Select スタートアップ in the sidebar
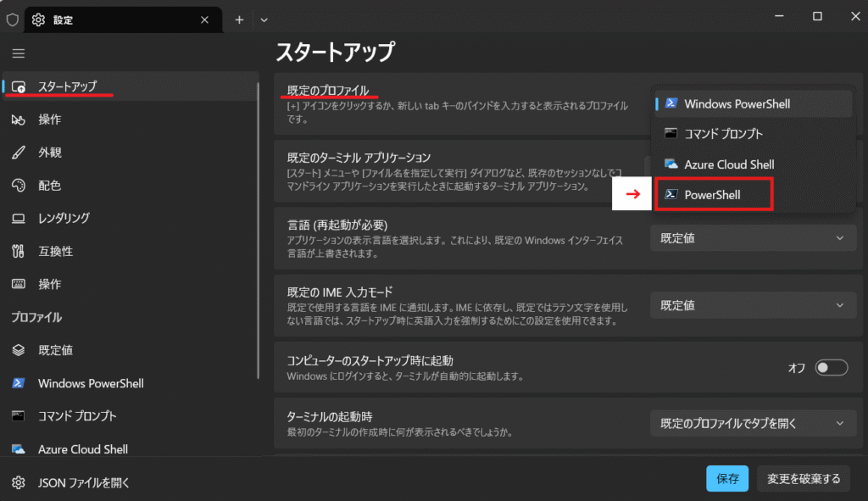This screenshot has height=501, width=868. [x=130, y=86]
